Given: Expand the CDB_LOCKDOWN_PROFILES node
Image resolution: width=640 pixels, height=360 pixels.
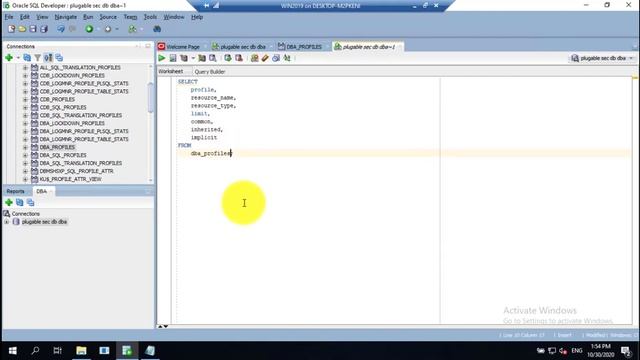Looking at the screenshot, I should coord(25,76).
